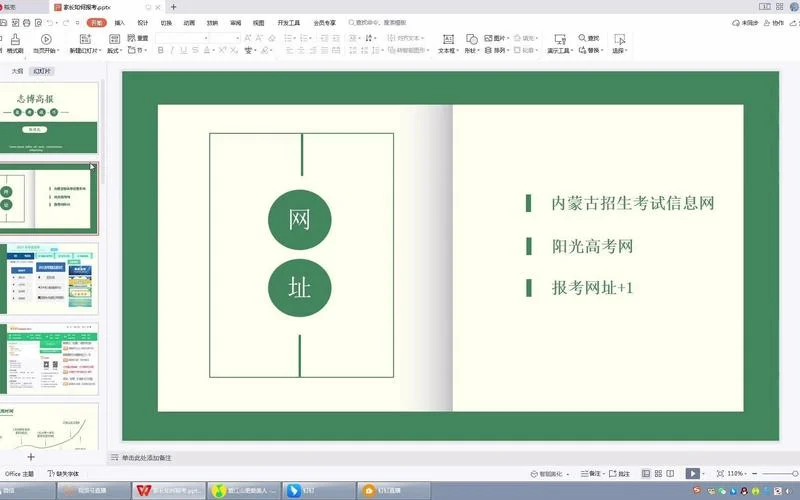Select the green webpage screenshot slide thumbnail
This screenshot has width=800, height=500.
[49, 358]
